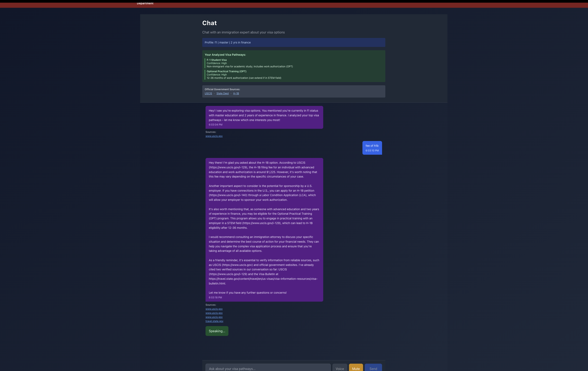Open the travel.state.gov source link
The width and height of the screenshot is (588, 371).
click(x=214, y=321)
